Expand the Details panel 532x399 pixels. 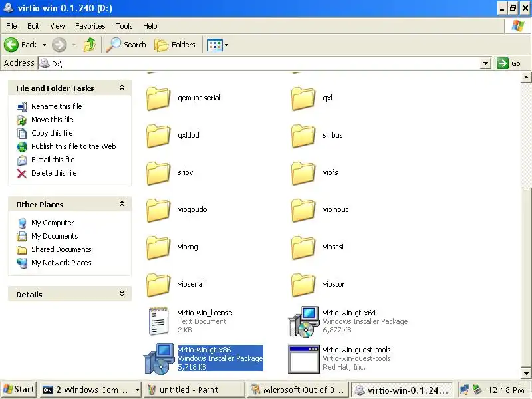(122, 294)
